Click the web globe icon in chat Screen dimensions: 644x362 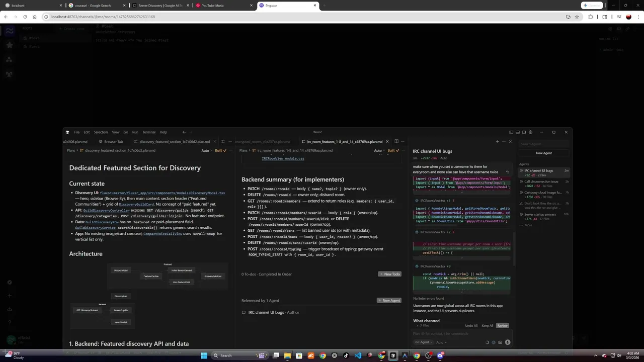(494, 342)
